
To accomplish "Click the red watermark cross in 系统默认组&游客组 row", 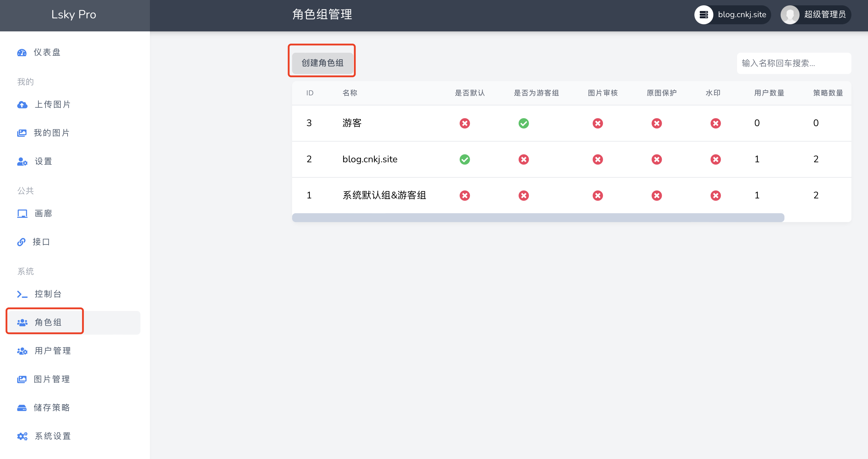I will click(x=715, y=195).
